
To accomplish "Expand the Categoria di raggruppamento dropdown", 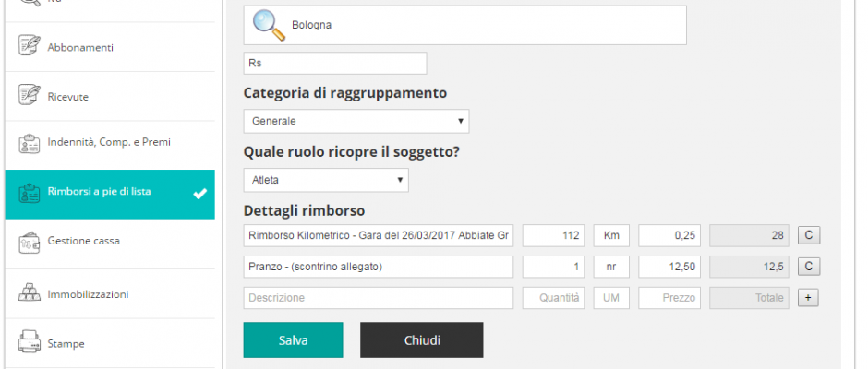I will [x=356, y=121].
